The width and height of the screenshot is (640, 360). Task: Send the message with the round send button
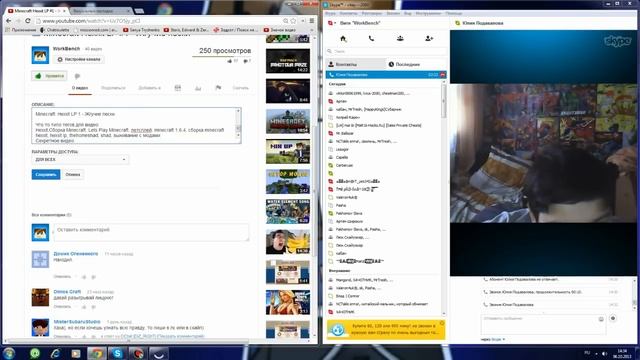coord(613,318)
